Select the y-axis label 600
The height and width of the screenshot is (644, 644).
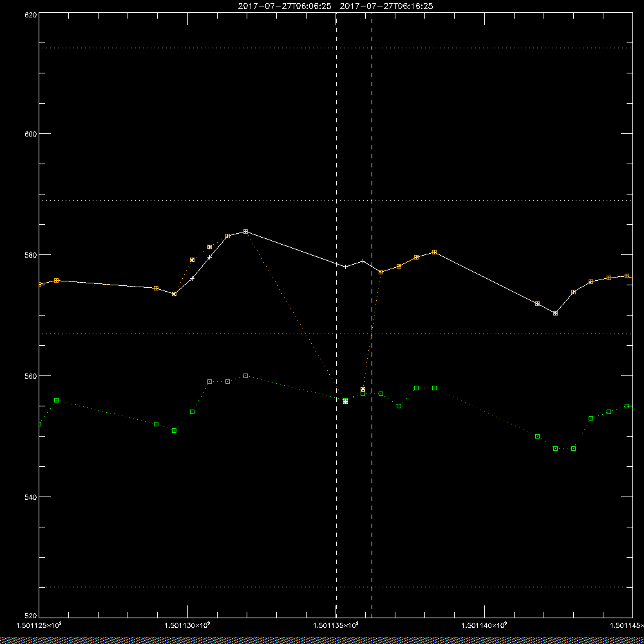(31, 134)
